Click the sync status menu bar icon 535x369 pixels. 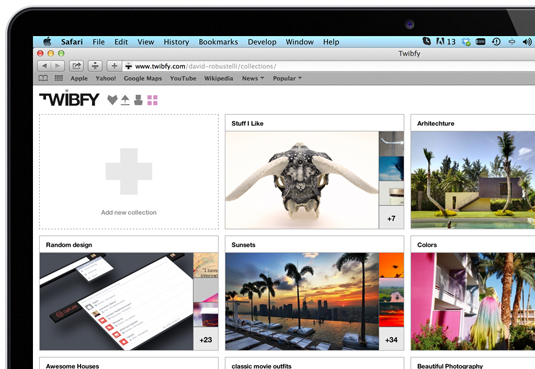[466, 42]
